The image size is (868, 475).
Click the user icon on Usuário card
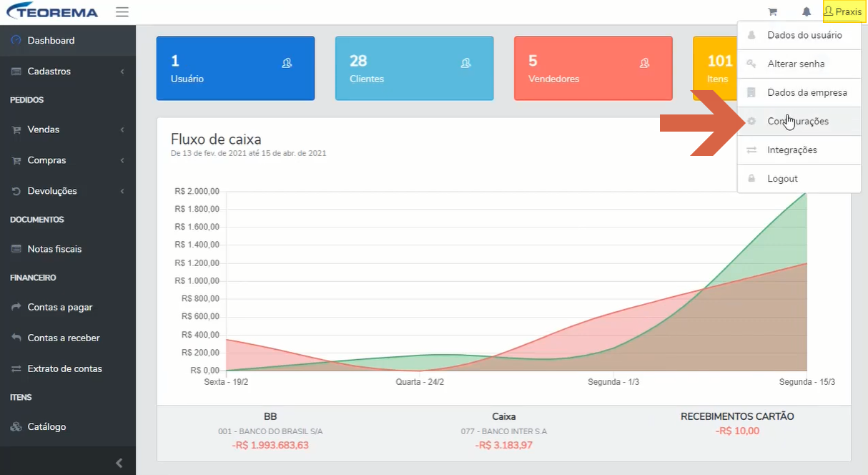[287, 63]
